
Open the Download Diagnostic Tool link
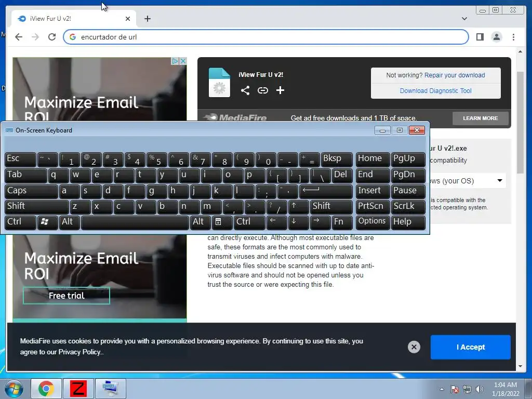[x=435, y=91]
